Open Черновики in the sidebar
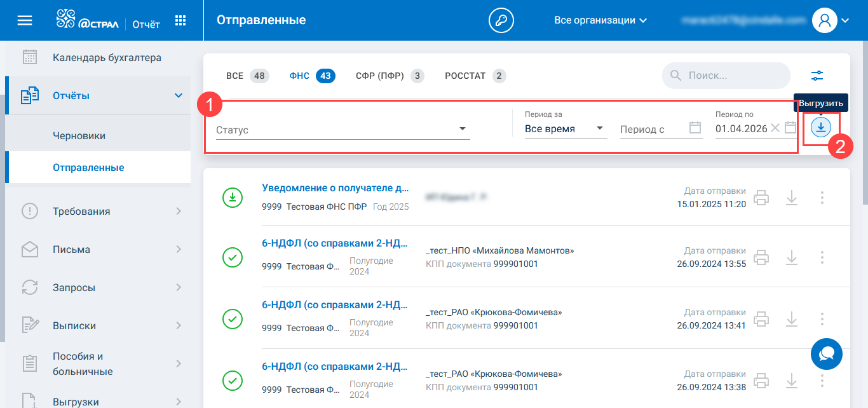Screen dimensions: 868x408 (x=79, y=136)
